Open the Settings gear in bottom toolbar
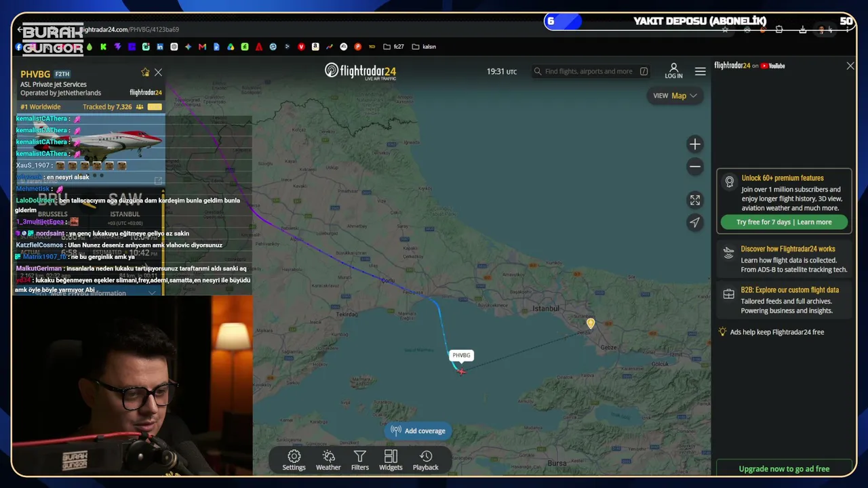The image size is (868, 488). click(x=294, y=460)
